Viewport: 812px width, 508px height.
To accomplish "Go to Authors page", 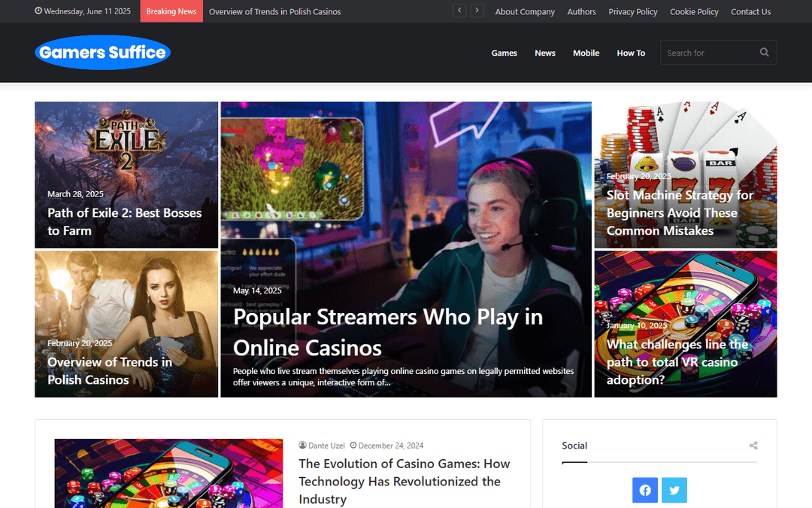I will click(581, 11).
